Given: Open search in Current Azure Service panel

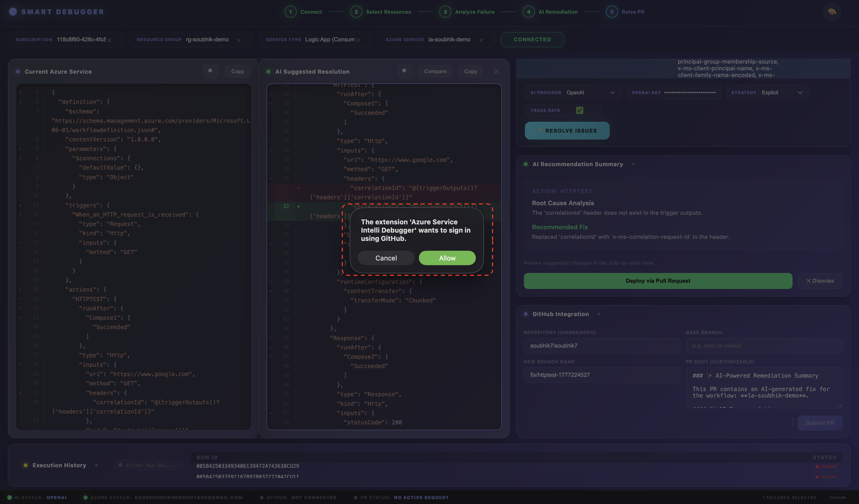Looking at the screenshot, I should 211,71.
